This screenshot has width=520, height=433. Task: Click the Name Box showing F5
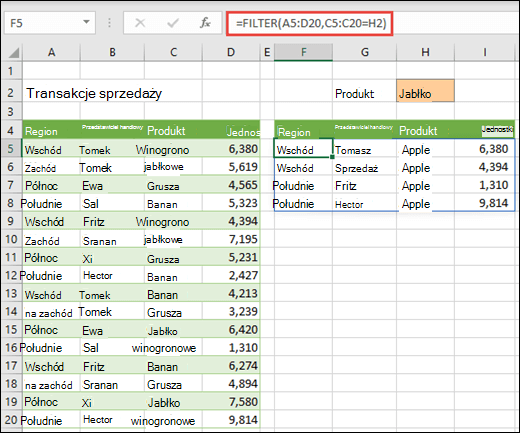point(50,23)
